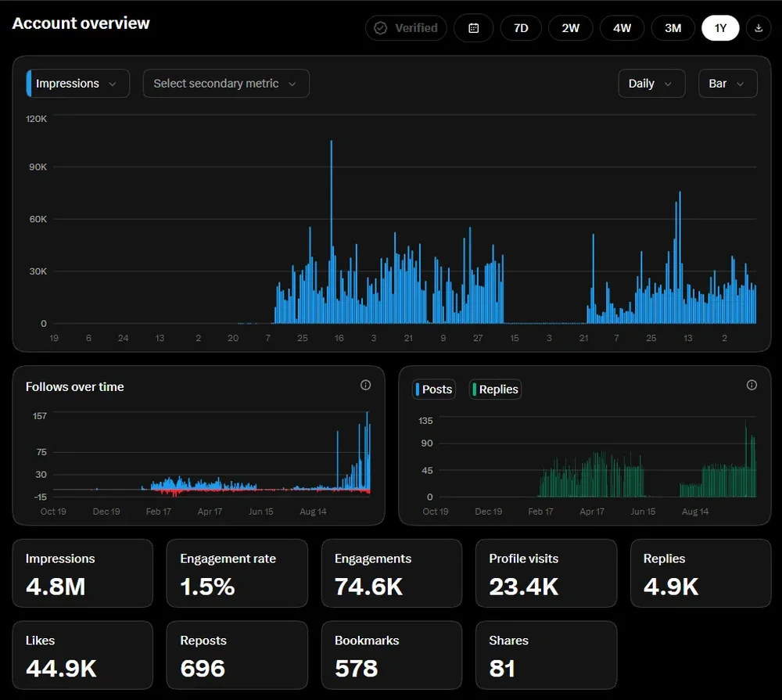Open info icon on Posts and Replies chart
The width and height of the screenshot is (782, 700).
(x=752, y=385)
